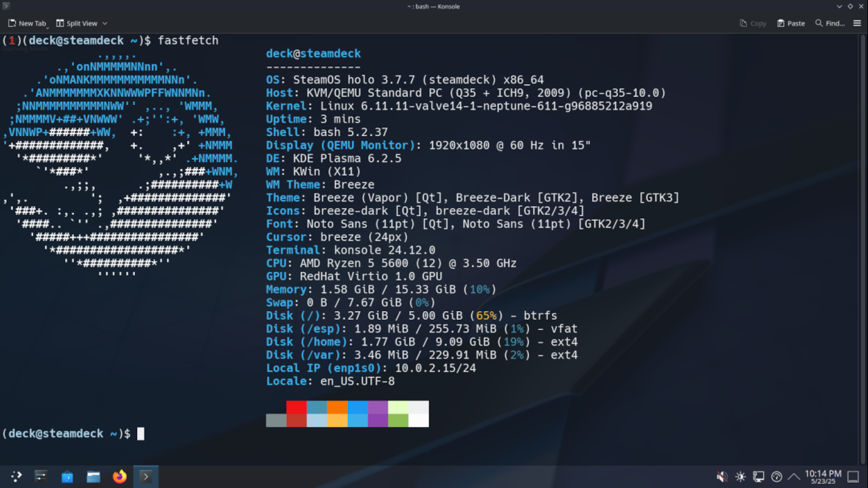Click the 'DE: KDE Plasma 6.2.5' line
Screen dimensions: 868x488
point(334,159)
